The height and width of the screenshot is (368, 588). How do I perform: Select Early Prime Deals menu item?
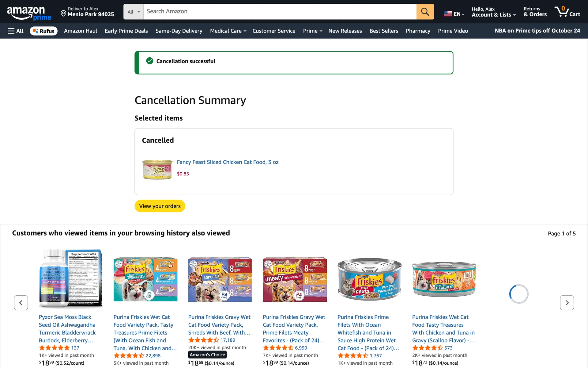(x=126, y=31)
